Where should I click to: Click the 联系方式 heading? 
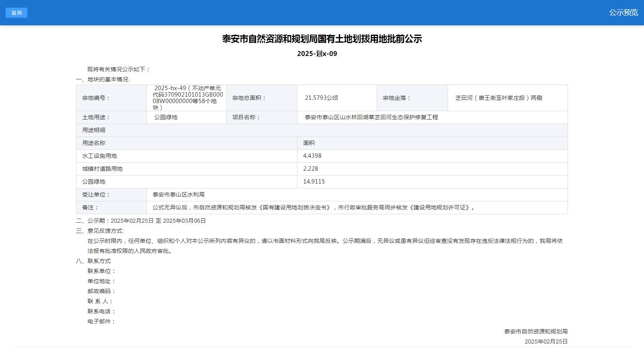pyautogui.click(x=93, y=261)
